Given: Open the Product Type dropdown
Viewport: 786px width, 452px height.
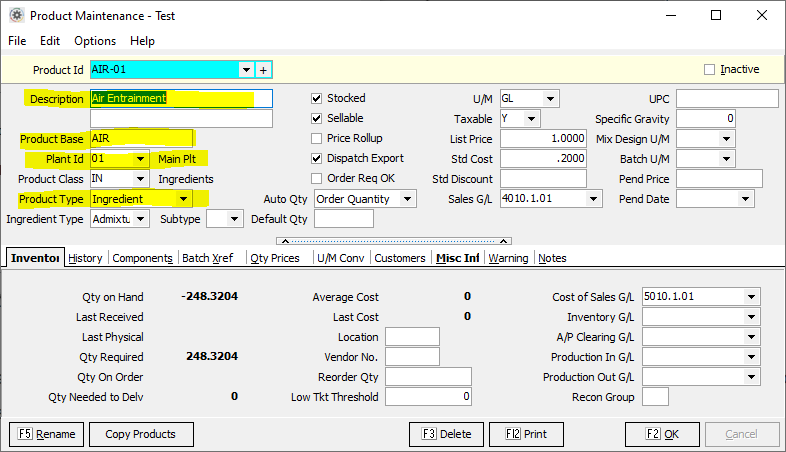Looking at the screenshot, I should tap(183, 199).
